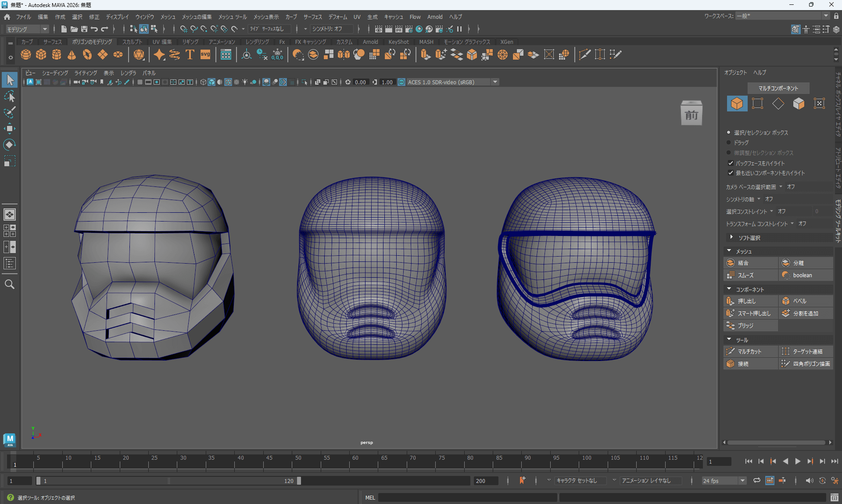Create a polygon cone from shelf

click(72, 54)
